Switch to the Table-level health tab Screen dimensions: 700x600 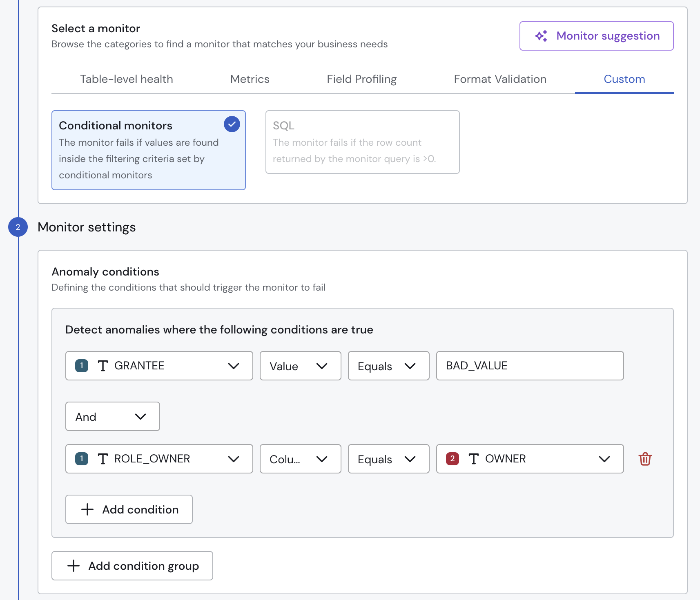pyautogui.click(x=127, y=79)
